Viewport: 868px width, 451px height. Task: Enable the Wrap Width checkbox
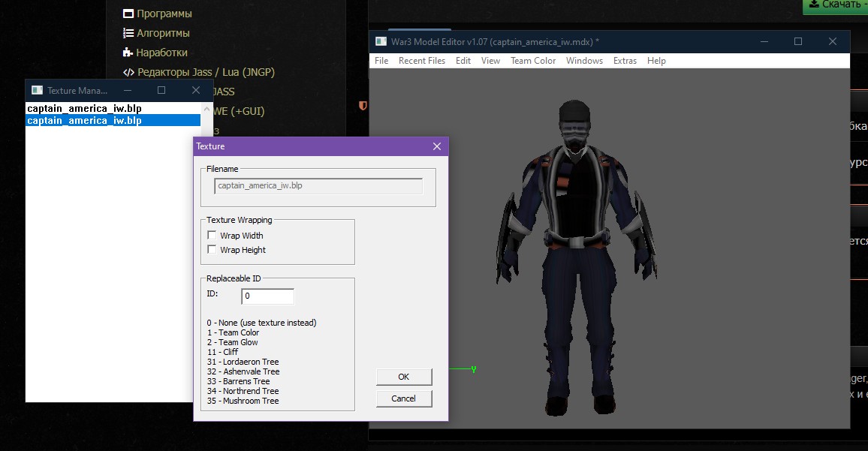tap(212, 235)
